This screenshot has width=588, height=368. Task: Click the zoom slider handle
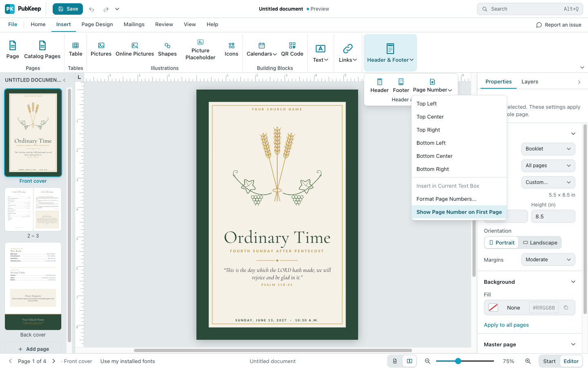[x=458, y=361]
